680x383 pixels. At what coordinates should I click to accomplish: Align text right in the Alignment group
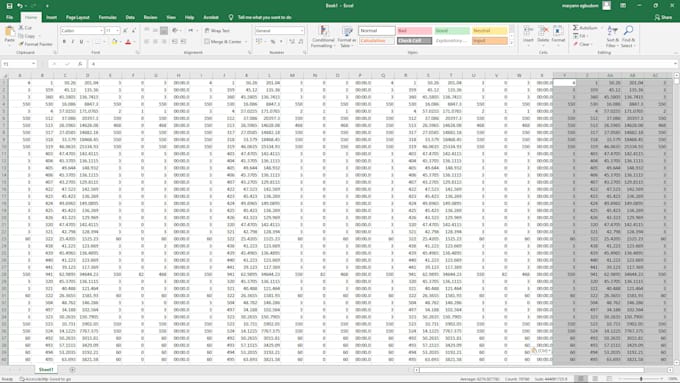point(164,42)
